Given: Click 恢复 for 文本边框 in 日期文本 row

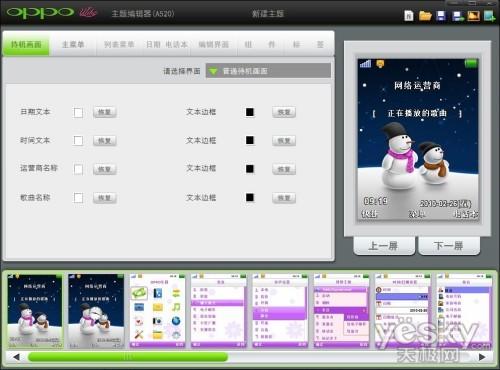Looking at the screenshot, I should [284, 112].
